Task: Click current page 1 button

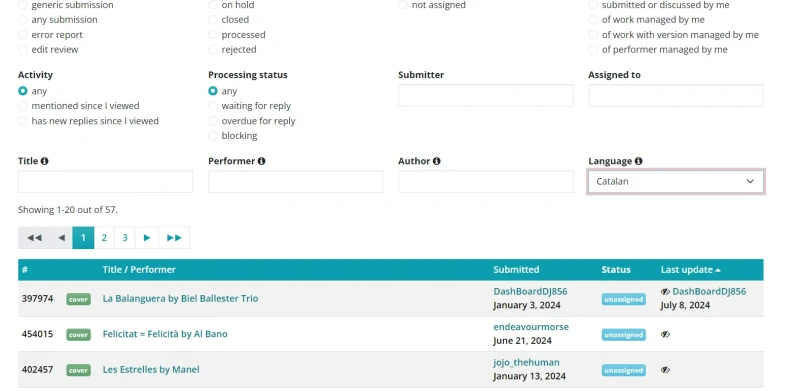Action: 83,238
